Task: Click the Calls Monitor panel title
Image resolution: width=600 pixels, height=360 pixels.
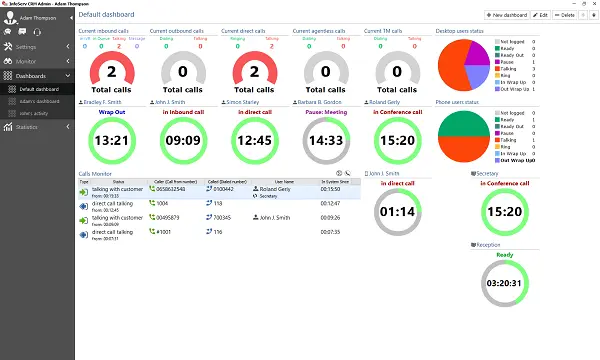Action: (95, 174)
